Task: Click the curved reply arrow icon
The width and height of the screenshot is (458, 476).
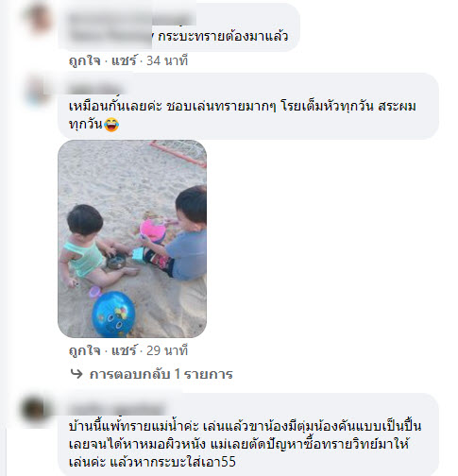Action: [76, 374]
